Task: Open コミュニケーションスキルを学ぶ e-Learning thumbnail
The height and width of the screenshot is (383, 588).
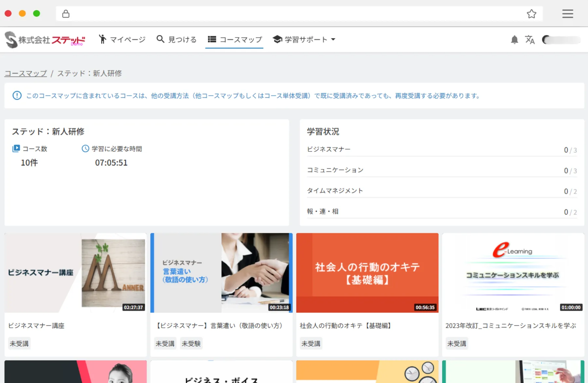Action: (513, 273)
